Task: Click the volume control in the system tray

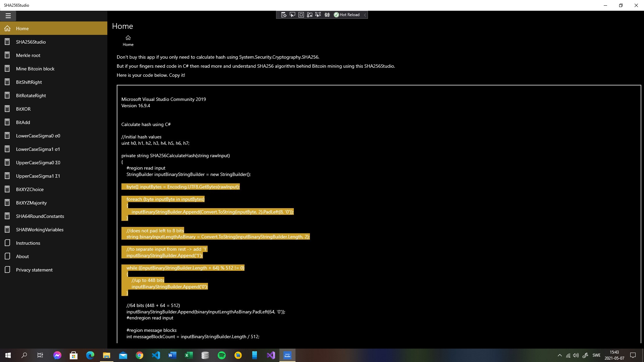Action: point(576,355)
